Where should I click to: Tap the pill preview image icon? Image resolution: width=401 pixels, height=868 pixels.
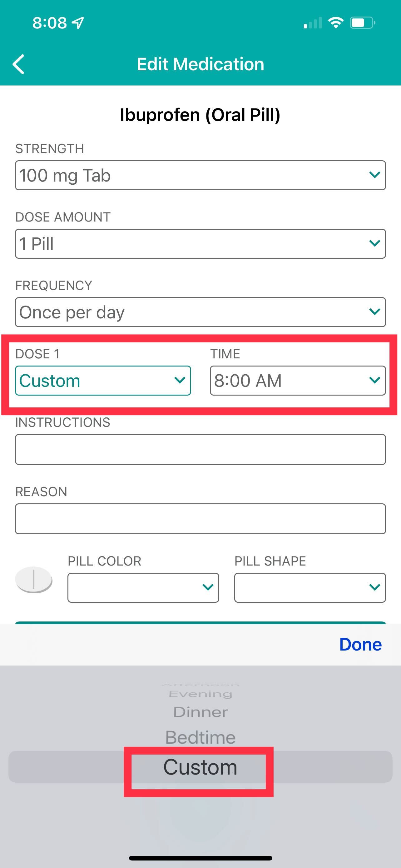(34, 580)
